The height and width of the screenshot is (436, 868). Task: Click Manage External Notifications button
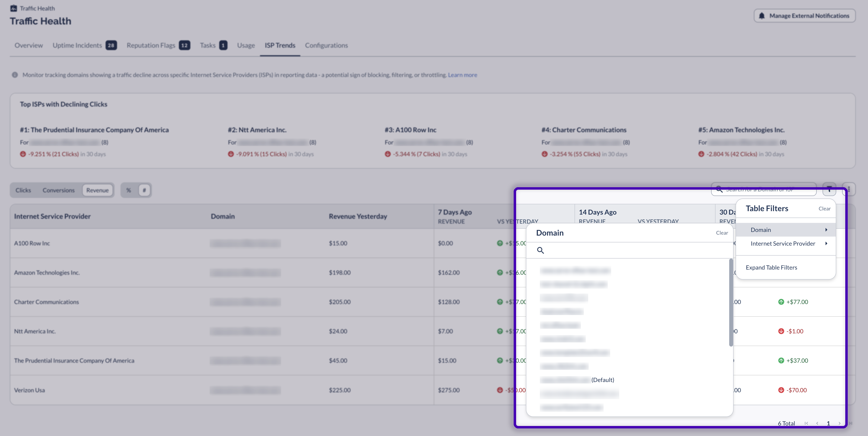[x=805, y=16]
